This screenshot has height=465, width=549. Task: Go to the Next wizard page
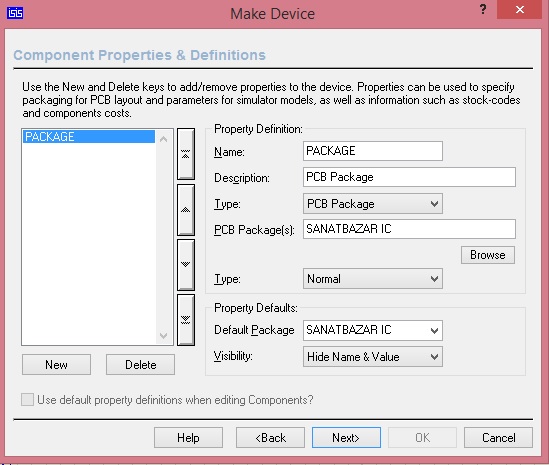click(x=346, y=437)
